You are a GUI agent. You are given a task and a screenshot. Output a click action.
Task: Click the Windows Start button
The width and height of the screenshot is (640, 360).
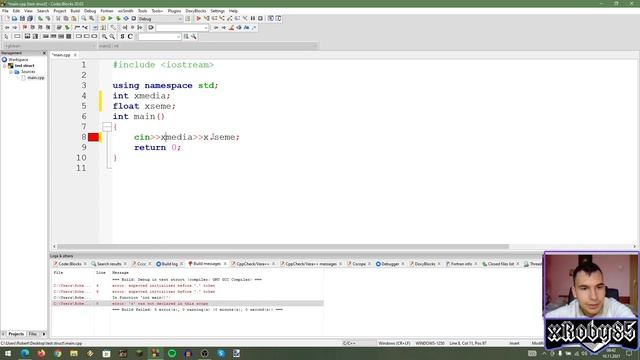(x=7, y=353)
